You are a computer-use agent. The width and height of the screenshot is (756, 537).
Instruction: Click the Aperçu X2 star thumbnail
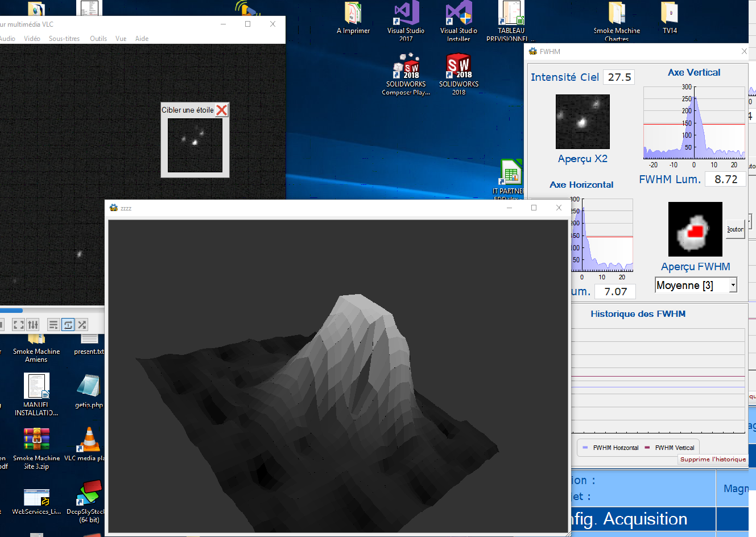pos(583,122)
